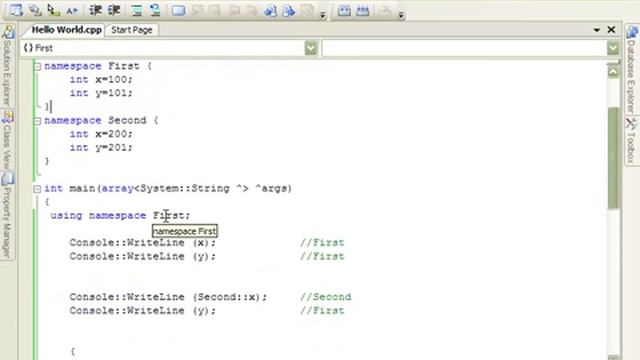
Task: Go to next bookmark in document
Action: click(215, 10)
